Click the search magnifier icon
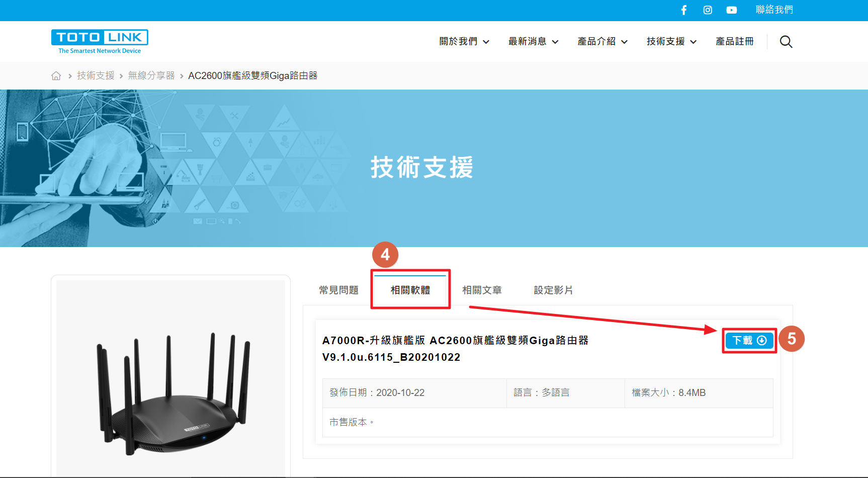Image resolution: width=868 pixels, height=478 pixels. tap(786, 42)
